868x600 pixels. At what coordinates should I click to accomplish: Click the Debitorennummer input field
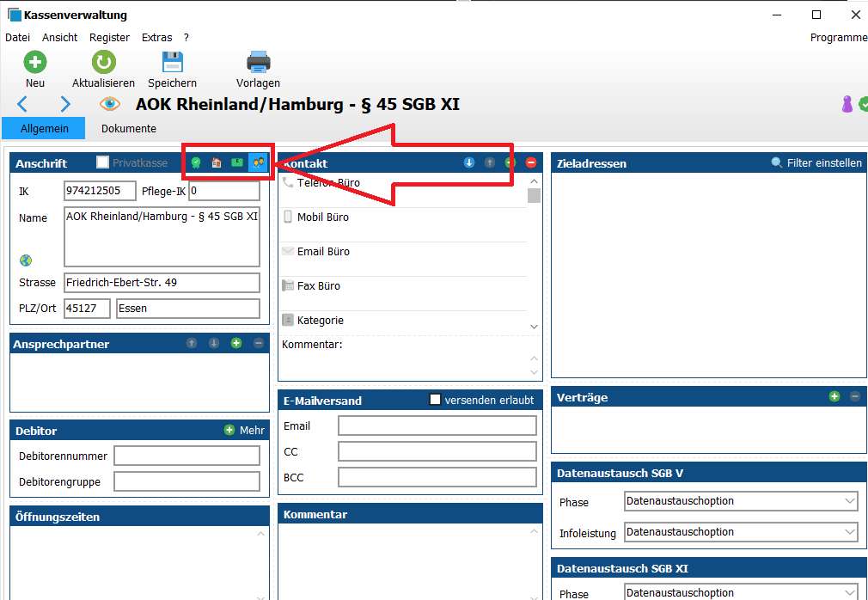(186, 456)
